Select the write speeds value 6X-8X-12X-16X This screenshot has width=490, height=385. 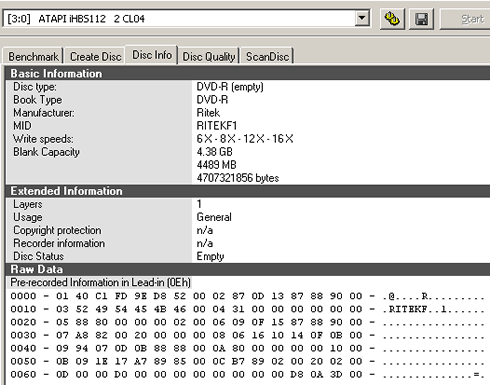tap(245, 139)
